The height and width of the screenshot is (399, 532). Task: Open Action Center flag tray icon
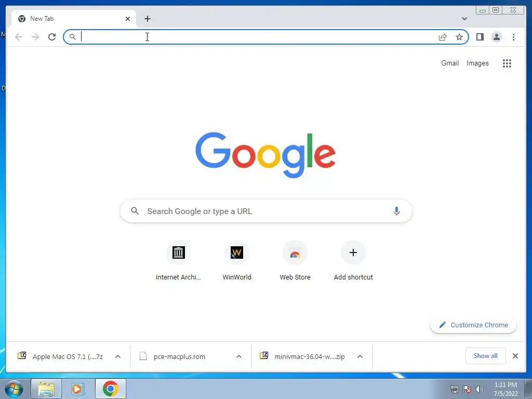point(467,389)
